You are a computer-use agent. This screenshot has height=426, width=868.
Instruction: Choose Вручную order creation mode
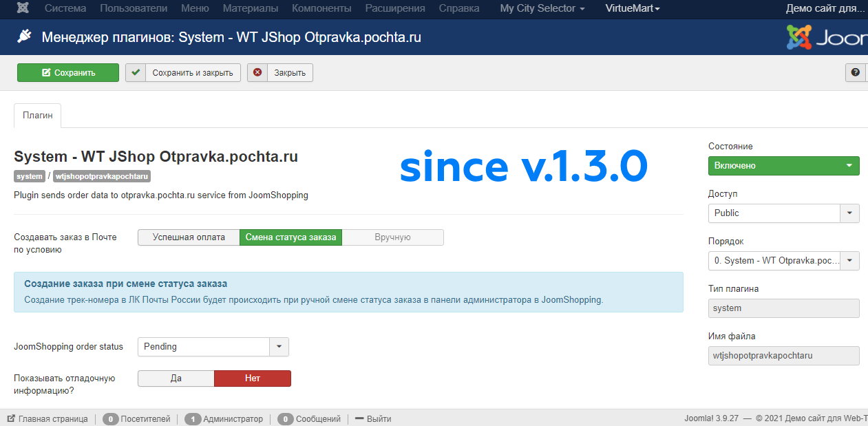(x=392, y=237)
